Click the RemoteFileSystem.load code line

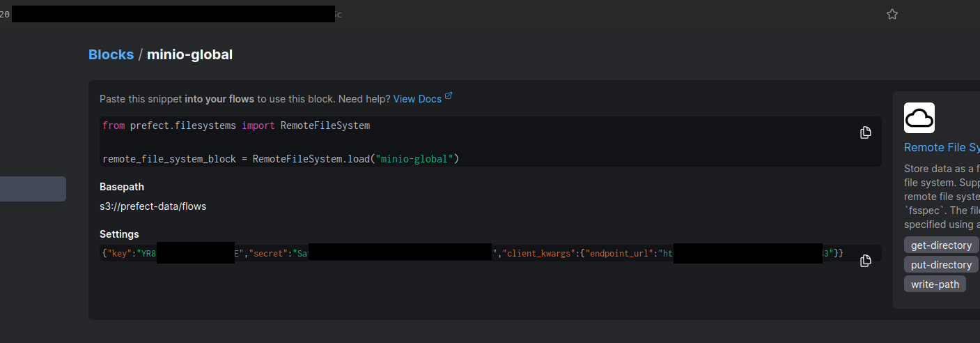281,159
